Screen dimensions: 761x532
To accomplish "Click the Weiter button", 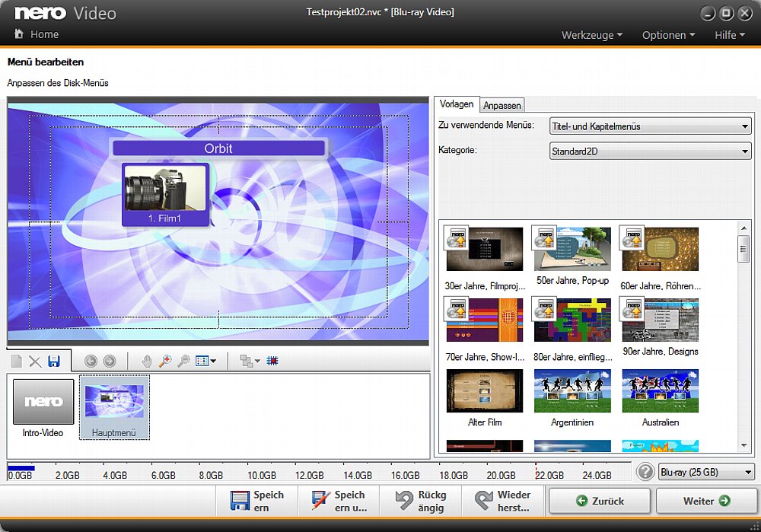I will pyautogui.click(x=705, y=501).
